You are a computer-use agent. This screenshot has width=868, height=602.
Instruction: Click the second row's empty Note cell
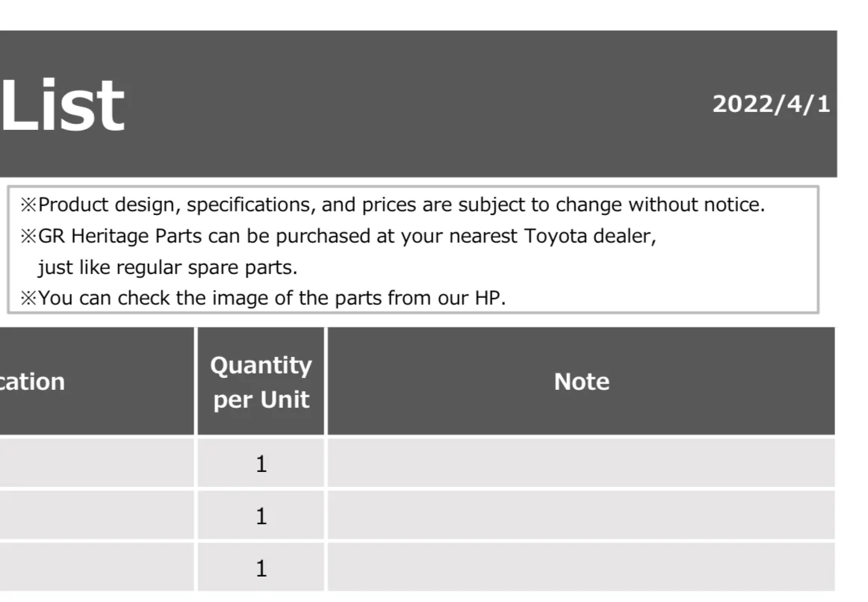pos(581,515)
